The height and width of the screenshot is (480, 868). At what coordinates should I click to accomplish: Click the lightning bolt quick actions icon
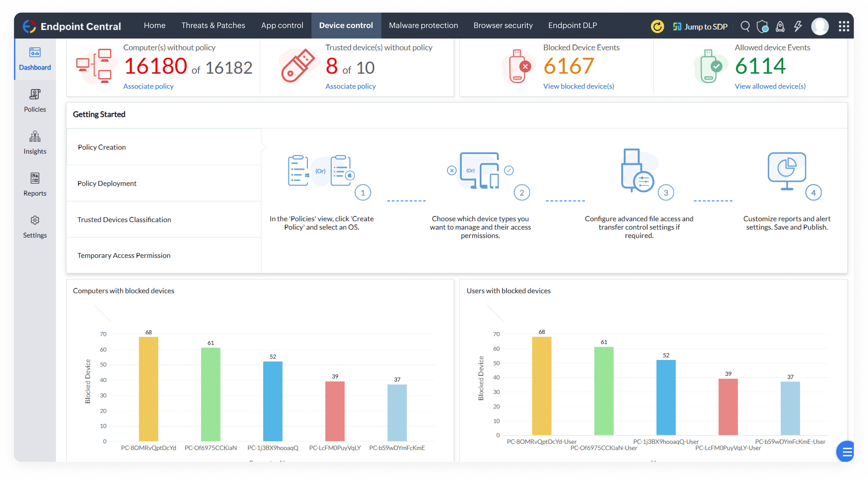point(798,26)
